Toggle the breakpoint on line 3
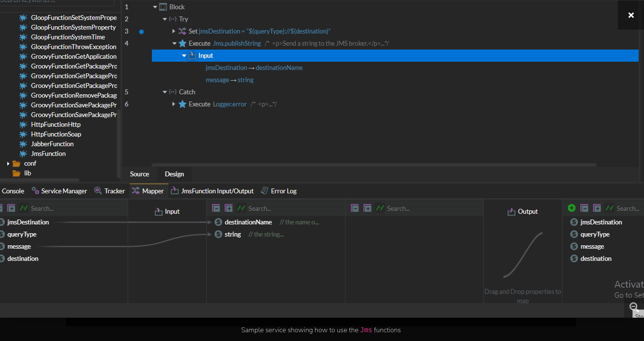Image resolution: width=644 pixels, height=341 pixels. point(141,32)
